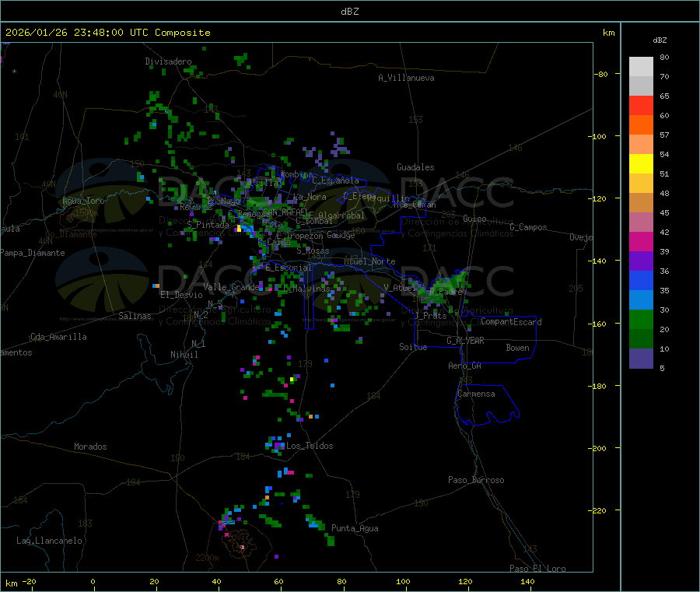Pick the blue swatch next to 35 dBZ

(x=641, y=280)
